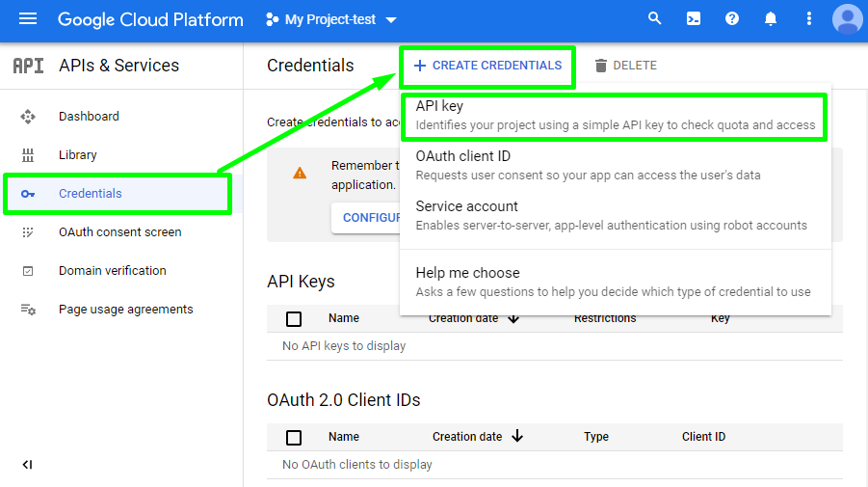Choose Service account option
Screen dimensions: 868x487
click(615, 215)
